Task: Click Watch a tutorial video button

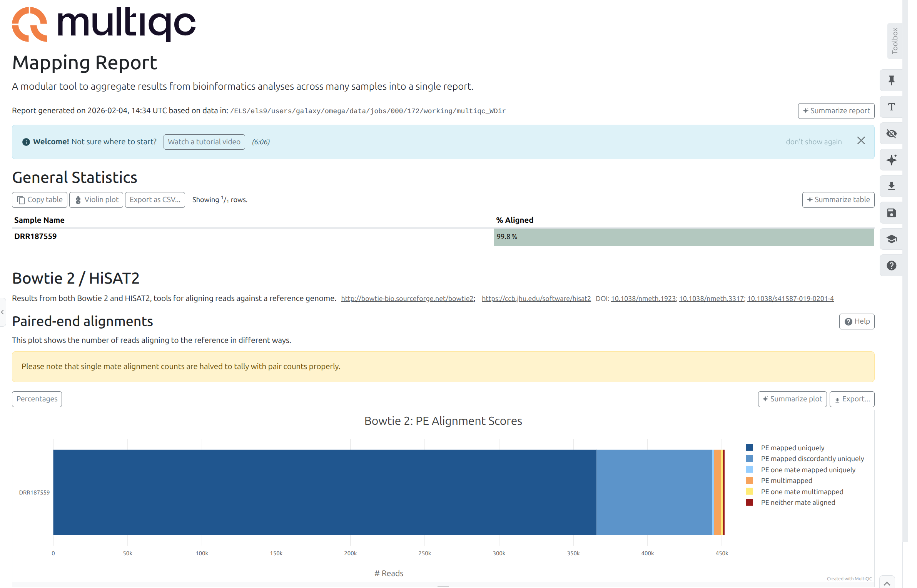Action: coord(204,142)
